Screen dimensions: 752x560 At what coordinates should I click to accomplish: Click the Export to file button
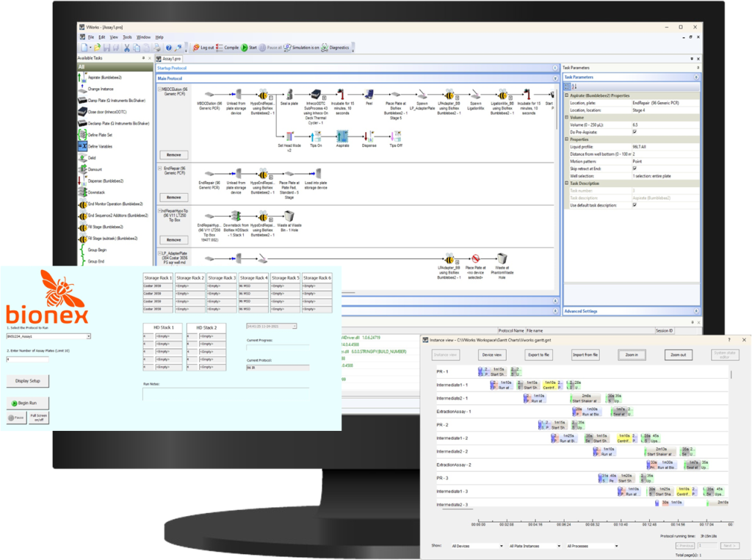click(x=538, y=354)
